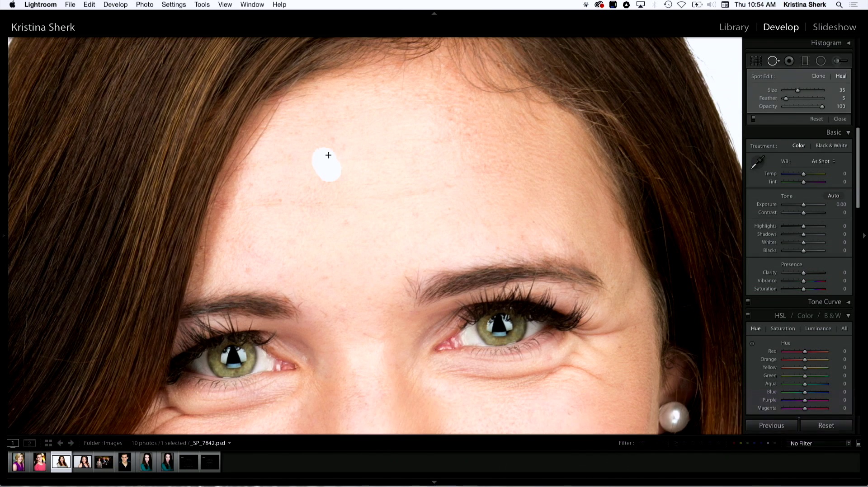Screen dimensions: 868x487
Task: Select main window display button 1
Action: (13, 443)
